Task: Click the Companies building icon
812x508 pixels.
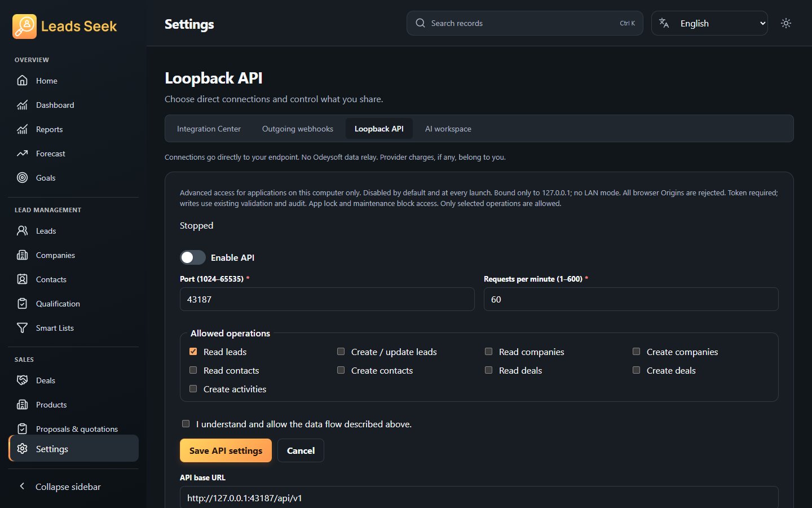Action: (x=22, y=255)
